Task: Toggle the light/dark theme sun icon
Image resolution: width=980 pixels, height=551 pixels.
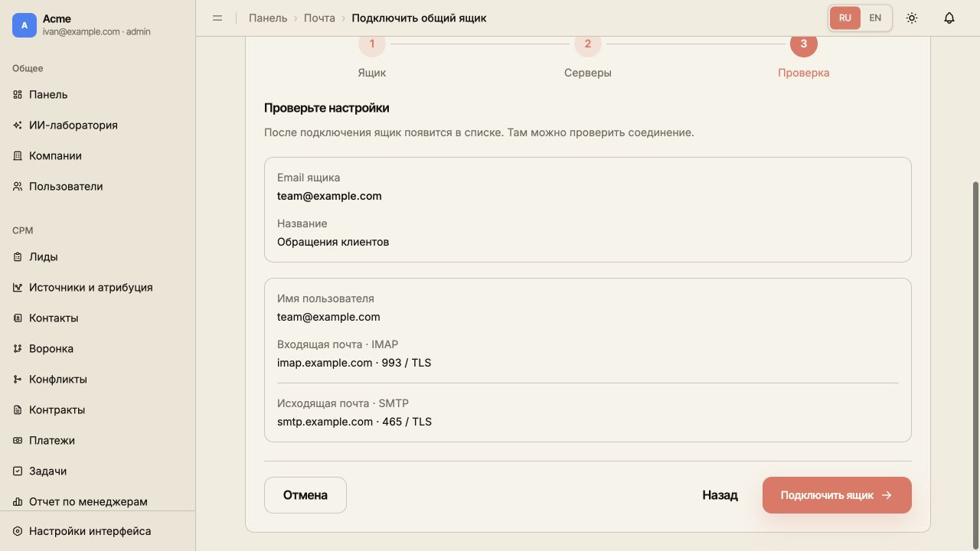Action: pyautogui.click(x=912, y=18)
